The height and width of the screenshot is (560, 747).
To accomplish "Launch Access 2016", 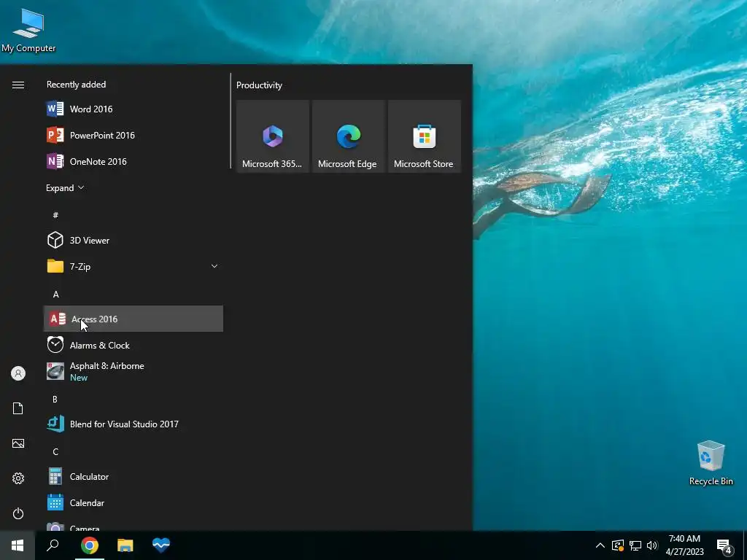I will pyautogui.click(x=133, y=319).
